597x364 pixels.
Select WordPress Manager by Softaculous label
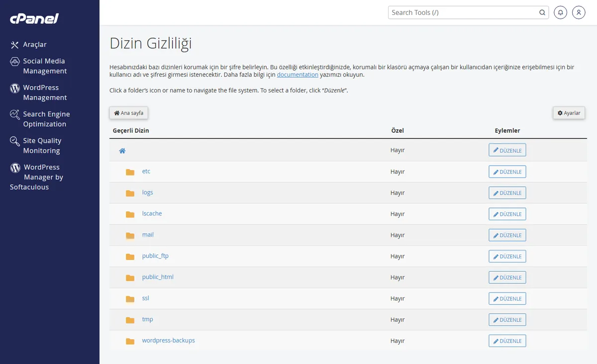pyautogui.click(x=37, y=177)
